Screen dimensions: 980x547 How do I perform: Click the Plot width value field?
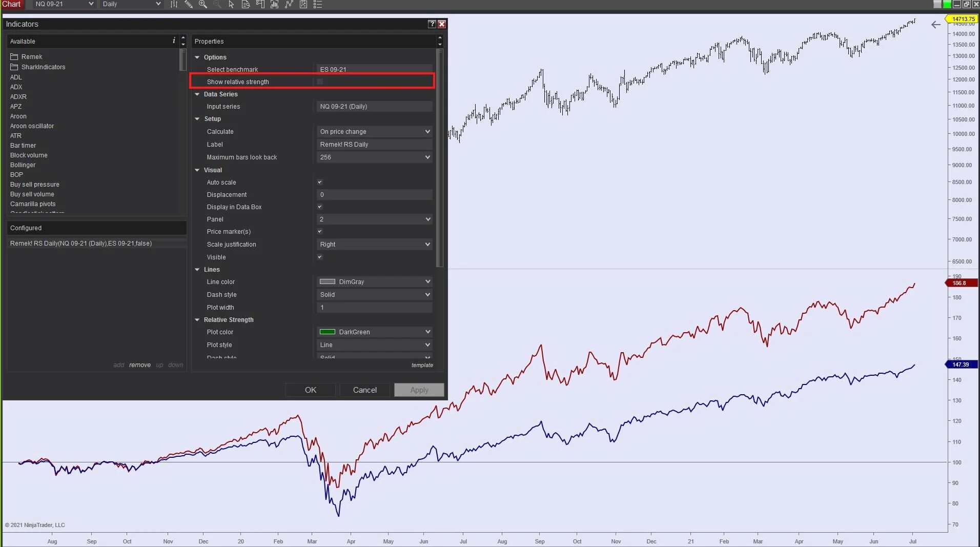click(x=375, y=308)
